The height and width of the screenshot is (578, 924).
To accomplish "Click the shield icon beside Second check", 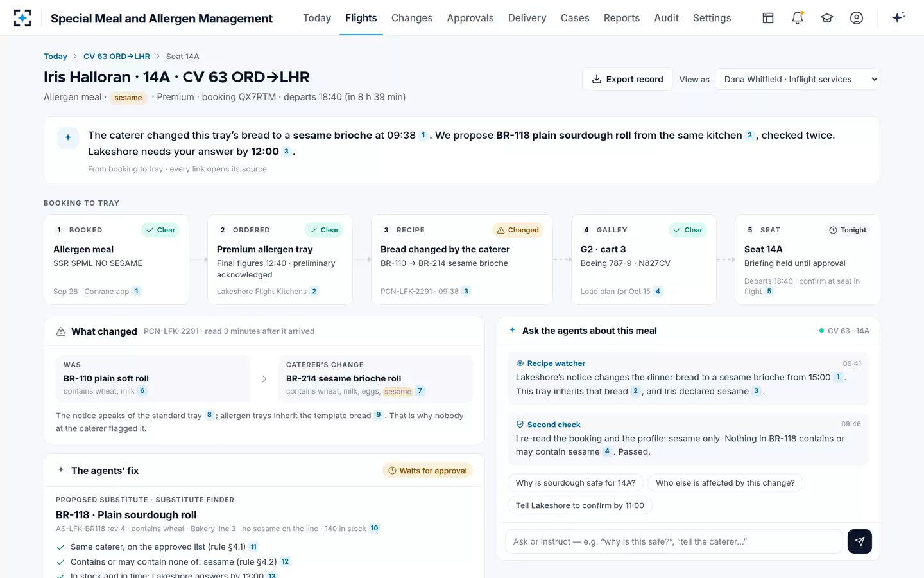I will pyautogui.click(x=520, y=425).
